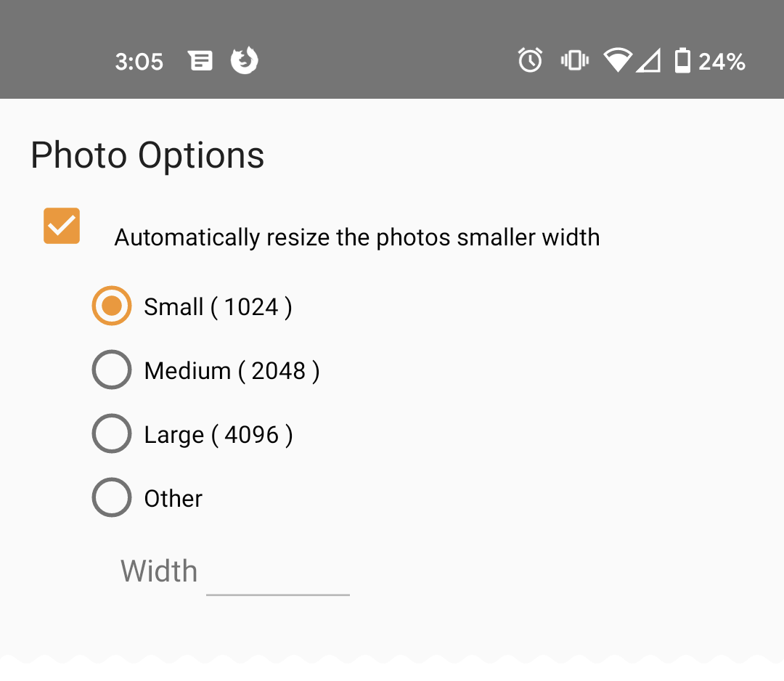Choose the Medium ( 2048 ) radio option
Image resolution: width=784 pixels, height=681 pixels.
coord(112,370)
